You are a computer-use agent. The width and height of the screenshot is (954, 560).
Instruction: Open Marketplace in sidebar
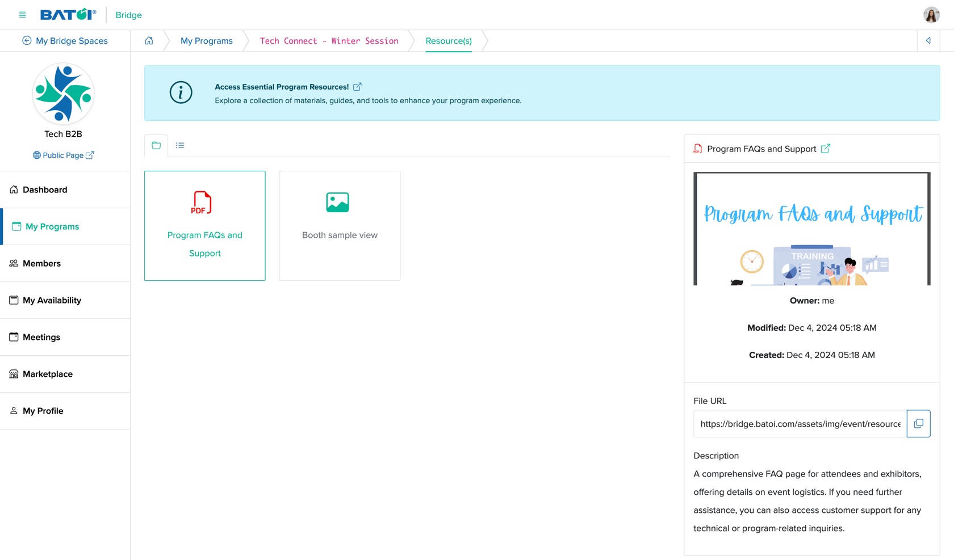click(65, 374)
